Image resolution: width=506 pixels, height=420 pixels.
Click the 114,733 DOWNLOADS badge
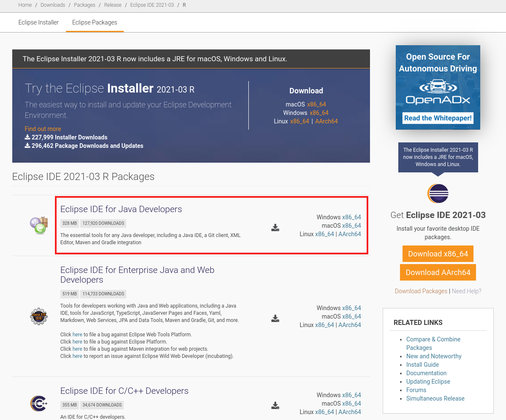103,294
